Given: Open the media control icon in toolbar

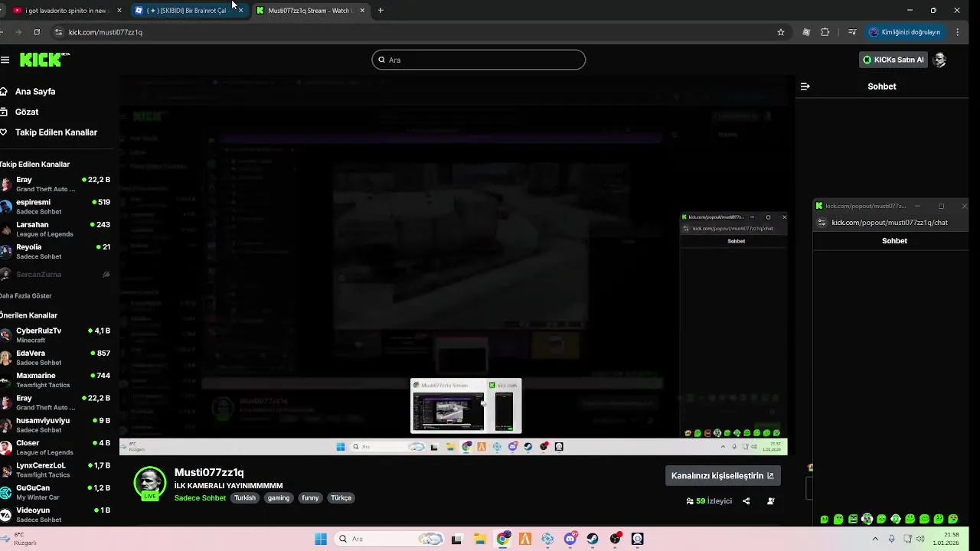Looking at the screenshot, I should click(852, 32).
